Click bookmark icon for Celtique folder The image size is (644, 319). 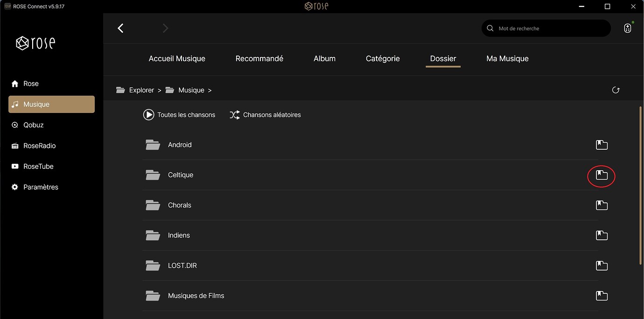coord(602,175)
